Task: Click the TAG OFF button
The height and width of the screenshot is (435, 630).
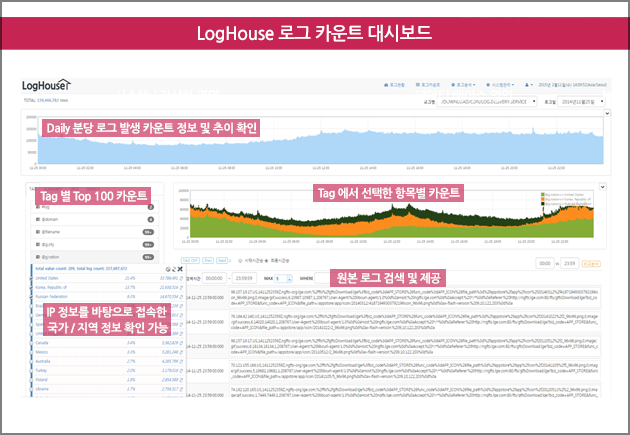Action: click(x=190, y=261)
